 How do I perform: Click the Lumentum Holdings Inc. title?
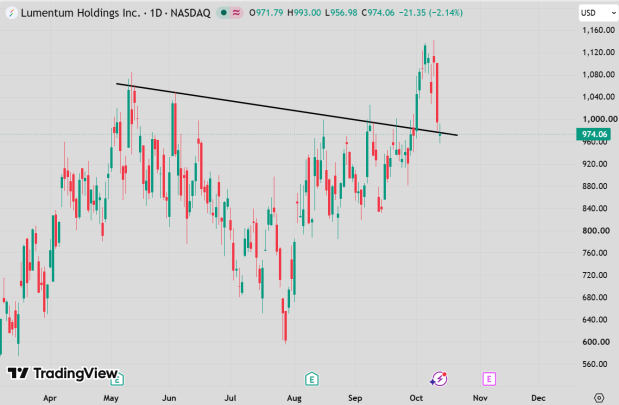81,13
